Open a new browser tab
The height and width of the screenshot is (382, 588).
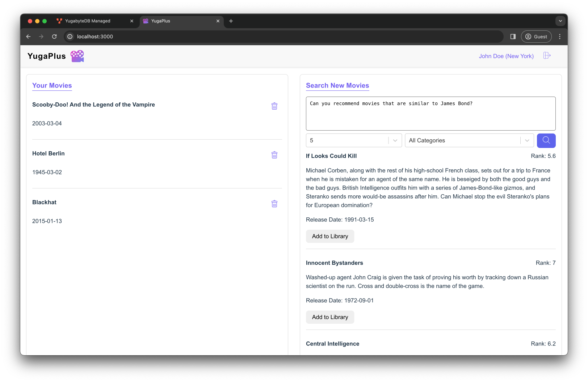click(x=231, y=21)
